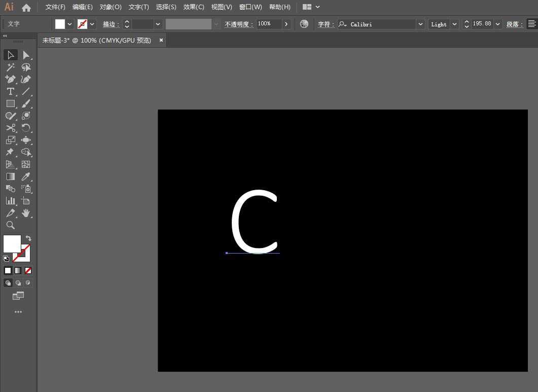Switch to Gradient fill mode button
Screen dimensions: 538x392
point(18,271)
